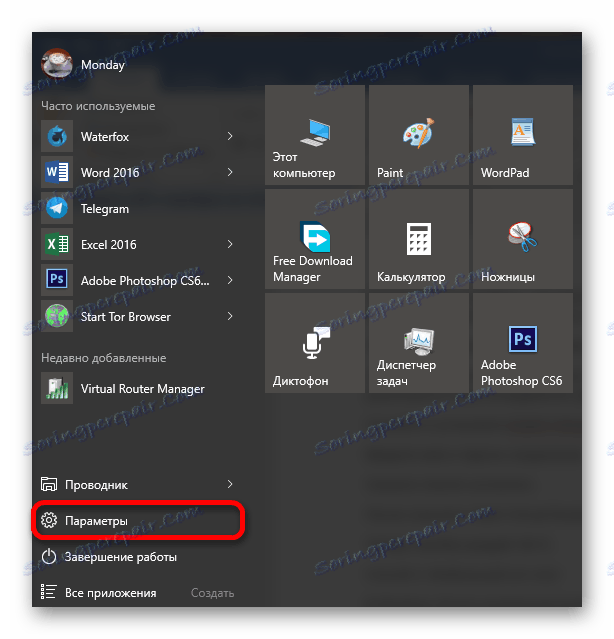The width and height of the screenshot is (614, 639).
Task: Select the Параметры menu entry text
Action: (x=96, y=521)
